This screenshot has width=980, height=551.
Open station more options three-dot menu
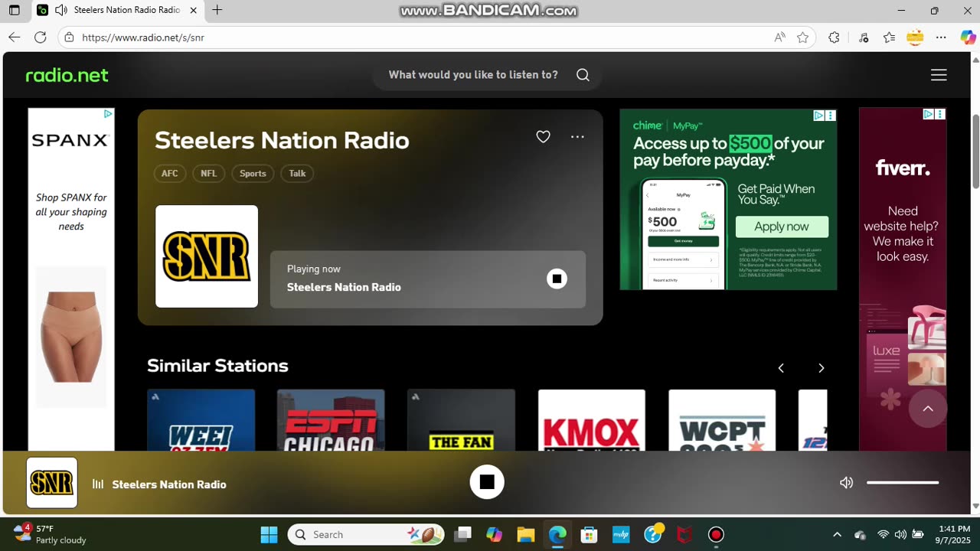[x=577, y=137]
